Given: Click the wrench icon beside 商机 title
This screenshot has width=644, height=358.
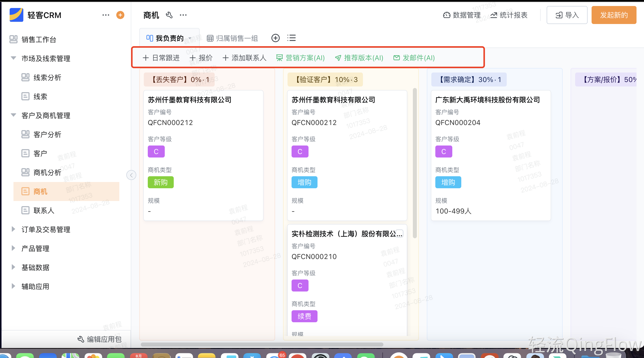Looking at the screenshot, I should [169, 15].
